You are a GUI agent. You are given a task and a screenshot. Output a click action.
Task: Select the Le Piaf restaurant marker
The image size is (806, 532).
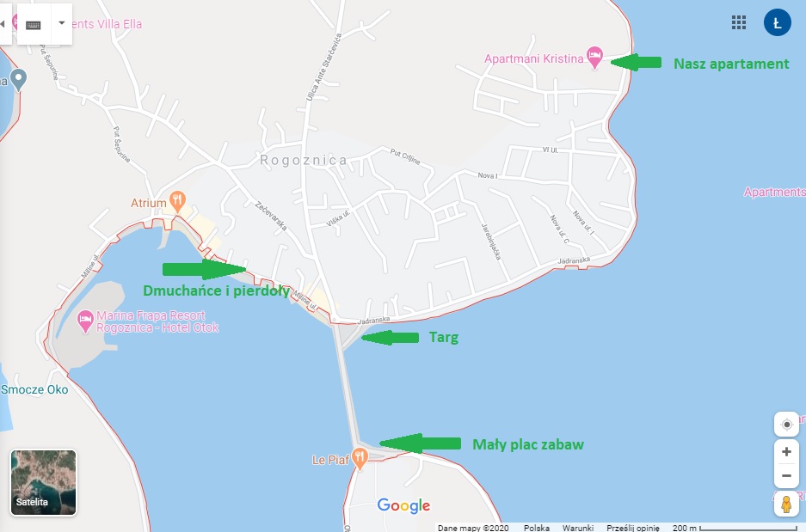360,458
